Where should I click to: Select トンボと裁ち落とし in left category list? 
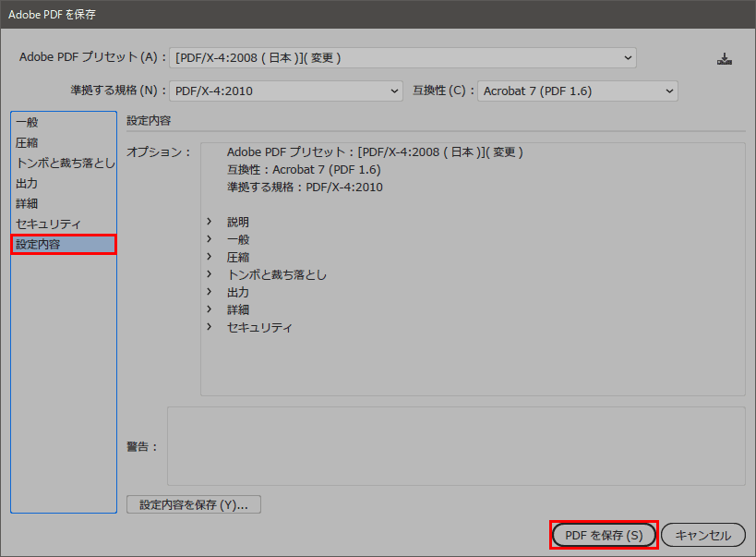(64, 163)
